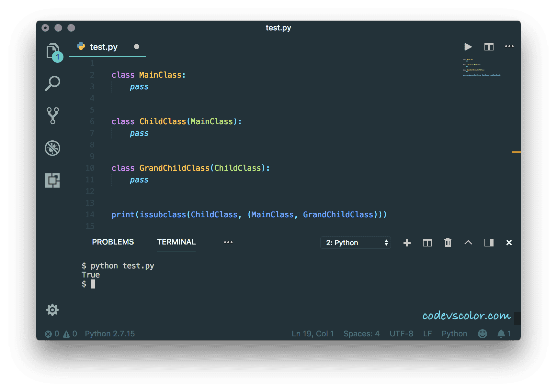Select language mode Python in status bar
557x392 pixels.
tap(454, 334)
